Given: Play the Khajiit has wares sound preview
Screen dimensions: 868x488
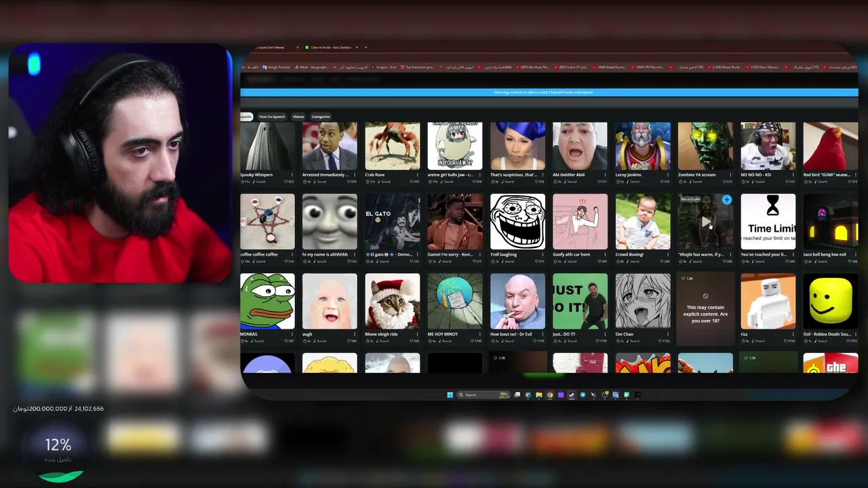Looking at the screenshot, I should [706, 222].
